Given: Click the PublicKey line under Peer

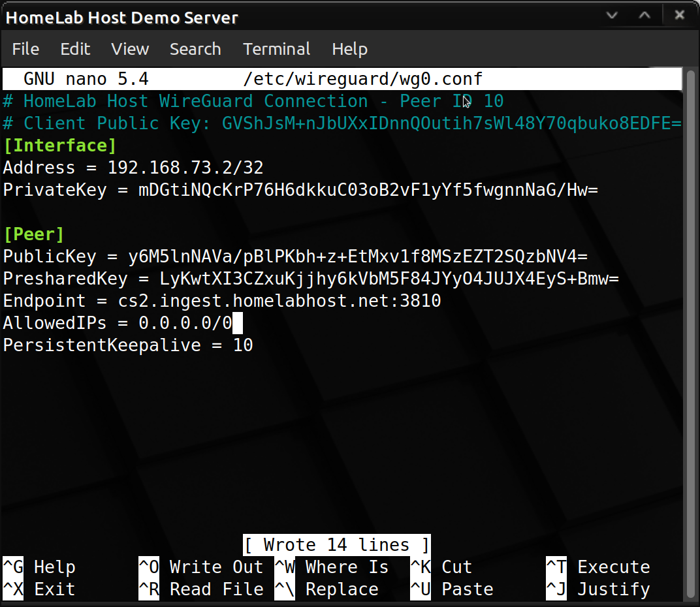Looking at the screenshot, I should tap(295, 257).
